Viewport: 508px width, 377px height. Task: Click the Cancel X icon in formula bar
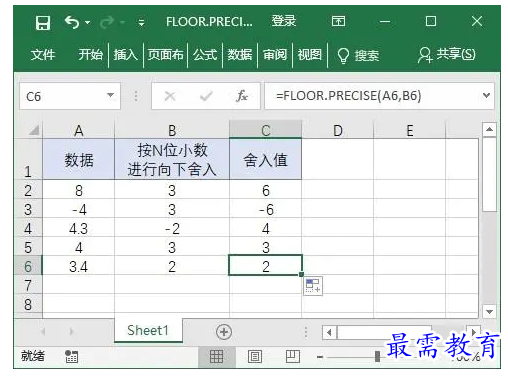click(x=170, y=96)
